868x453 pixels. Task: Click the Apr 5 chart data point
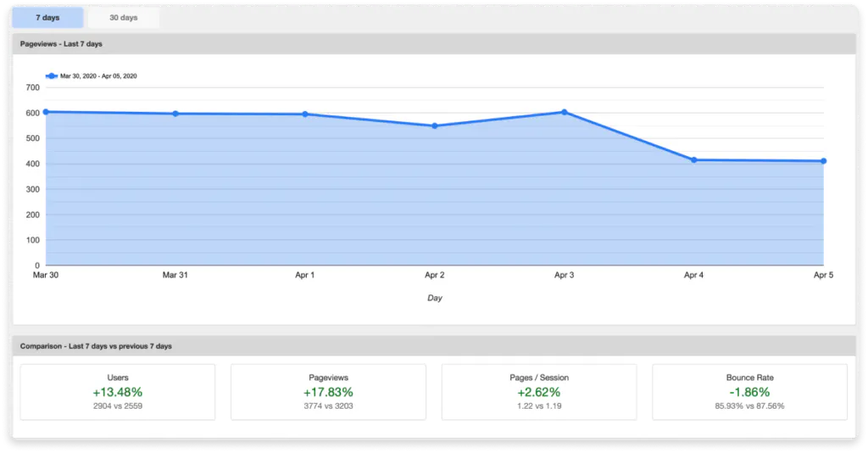pos(823,161)
